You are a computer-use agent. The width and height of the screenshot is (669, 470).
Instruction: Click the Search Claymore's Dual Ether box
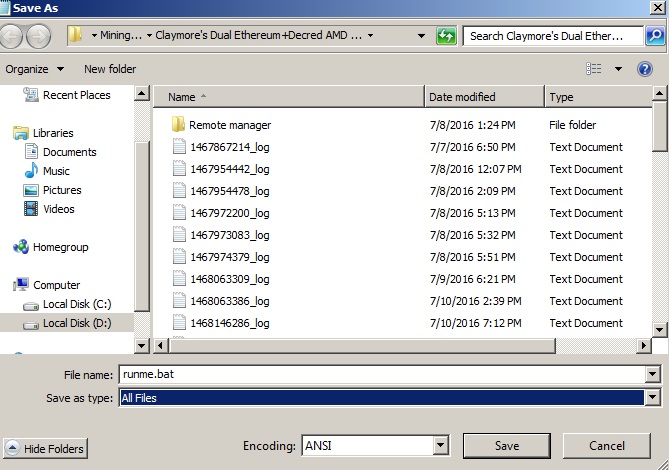553,36
